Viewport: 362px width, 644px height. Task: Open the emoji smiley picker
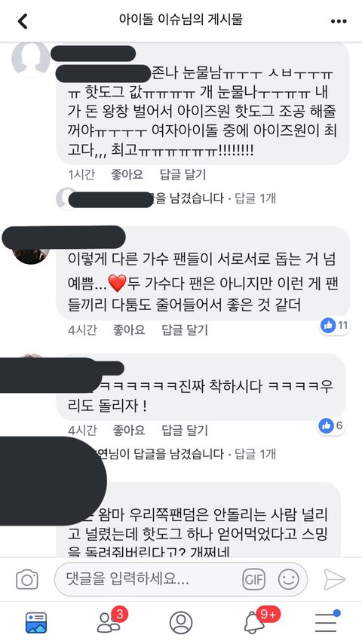(288, 579)
